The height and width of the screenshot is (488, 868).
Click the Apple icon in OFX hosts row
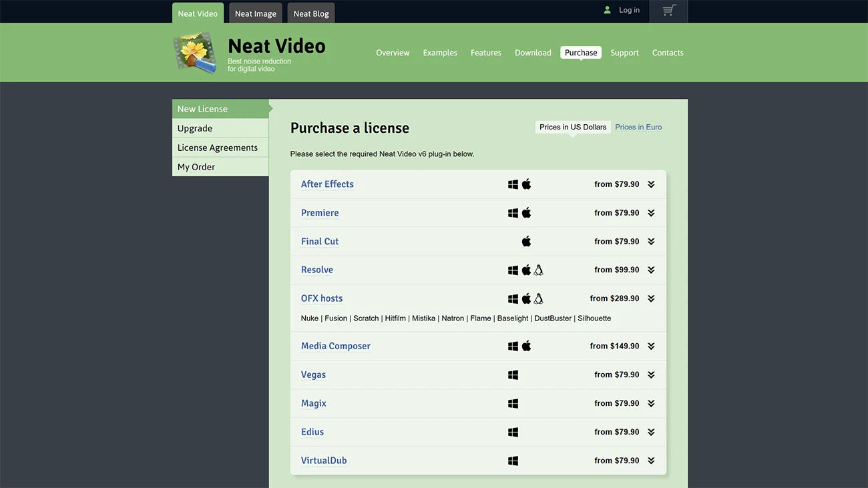point(526,298)
